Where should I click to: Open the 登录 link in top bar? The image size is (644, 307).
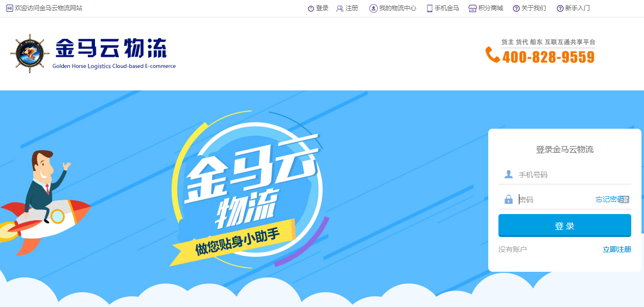tap(322, 8)
